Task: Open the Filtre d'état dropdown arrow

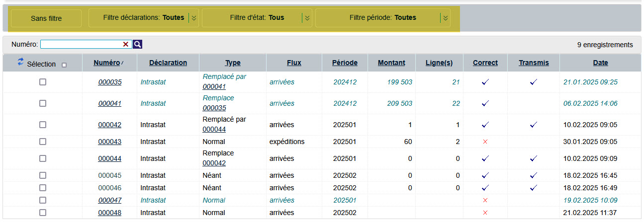Action: (307, 18)
